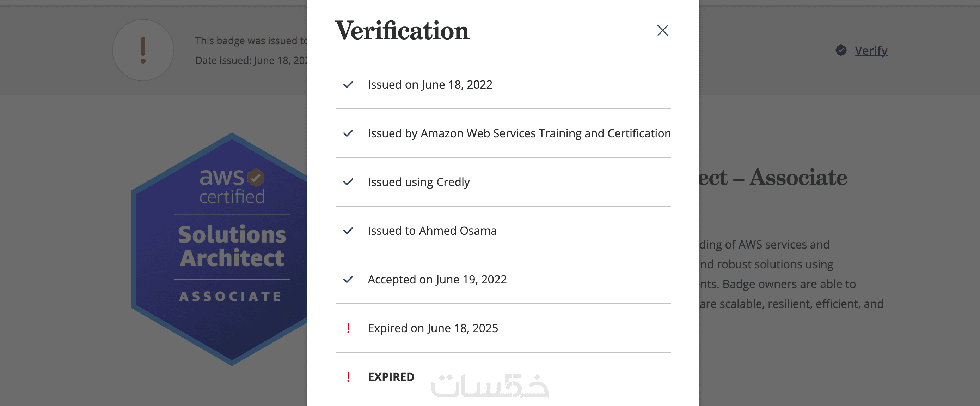Click the checkmark beside Accepted on June 19, 2022

[348, 280]
